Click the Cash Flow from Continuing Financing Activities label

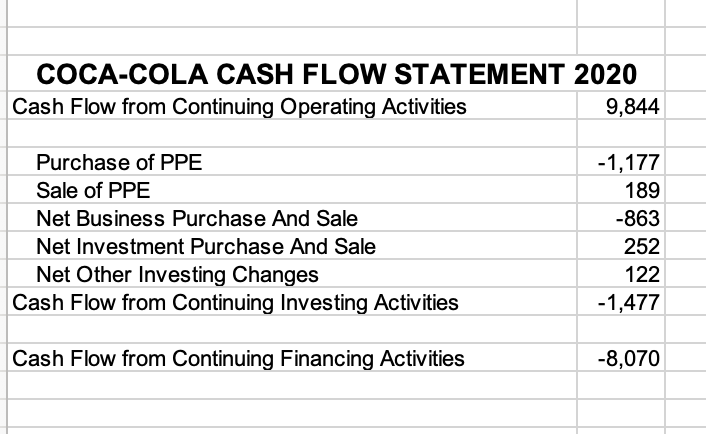238,358
